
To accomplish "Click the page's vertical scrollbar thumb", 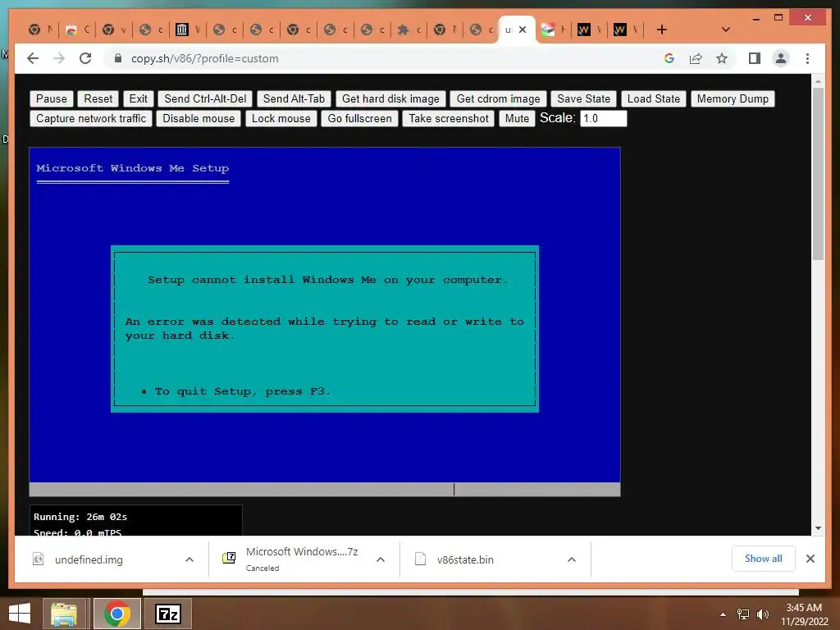I will (x=818, y=174).
